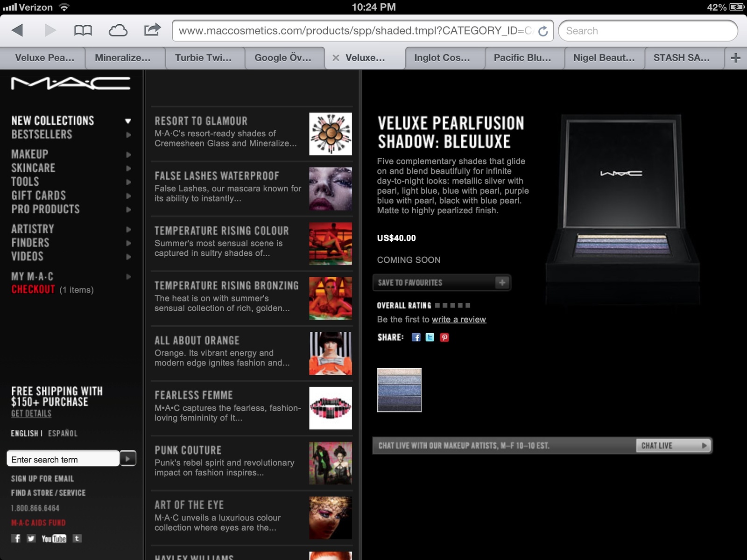747x560 pixels.
Task: Open MAC Twitter page in footer
Action: (31, 539)
